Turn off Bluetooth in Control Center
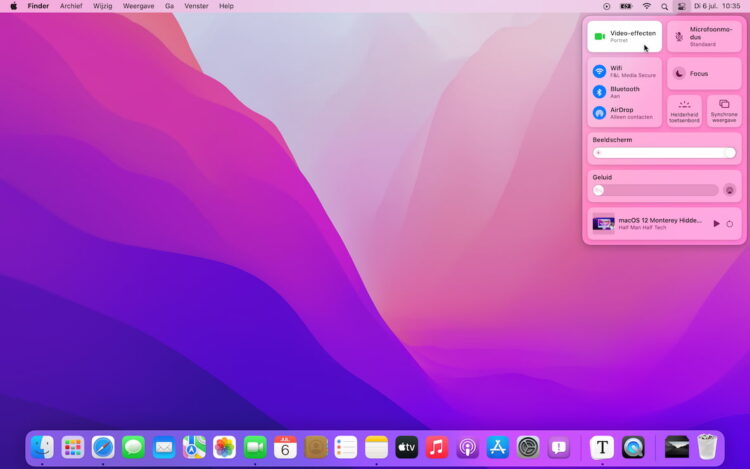This screenshot has height=469, width=750. coord(599,92)
